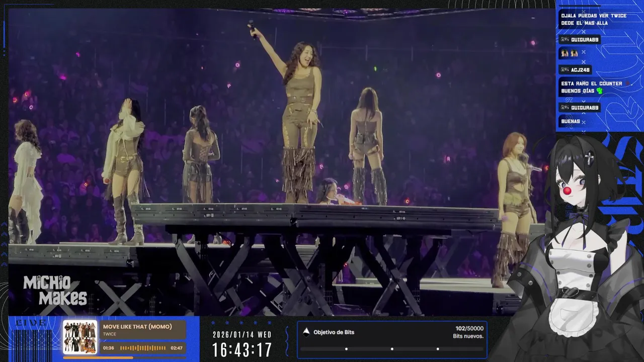Image resolution: width=644 pixels, height=362 pixels.
Task: Click the Bits goal progress bar
Action: (391, 349)
